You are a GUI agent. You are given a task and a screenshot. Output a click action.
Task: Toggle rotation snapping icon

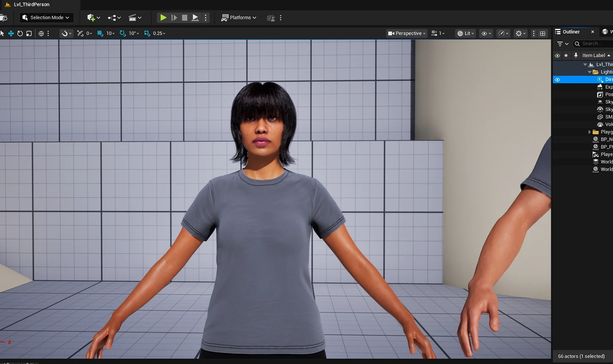point(123,34)
